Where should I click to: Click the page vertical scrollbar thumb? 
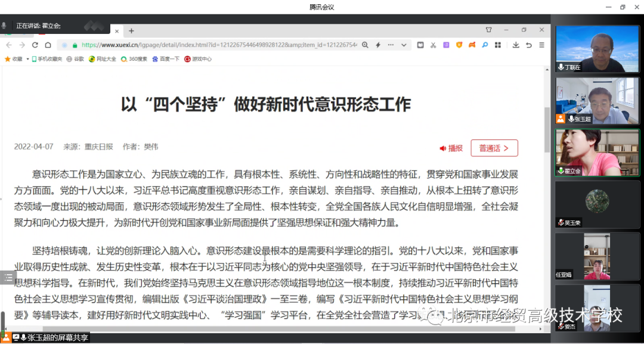(547, 129)
